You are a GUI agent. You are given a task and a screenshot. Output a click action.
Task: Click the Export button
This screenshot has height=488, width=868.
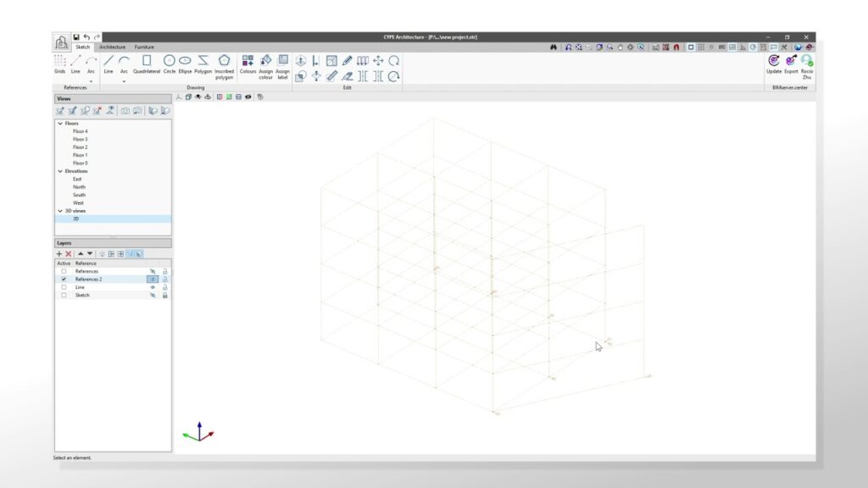click(x=791, y=64)
